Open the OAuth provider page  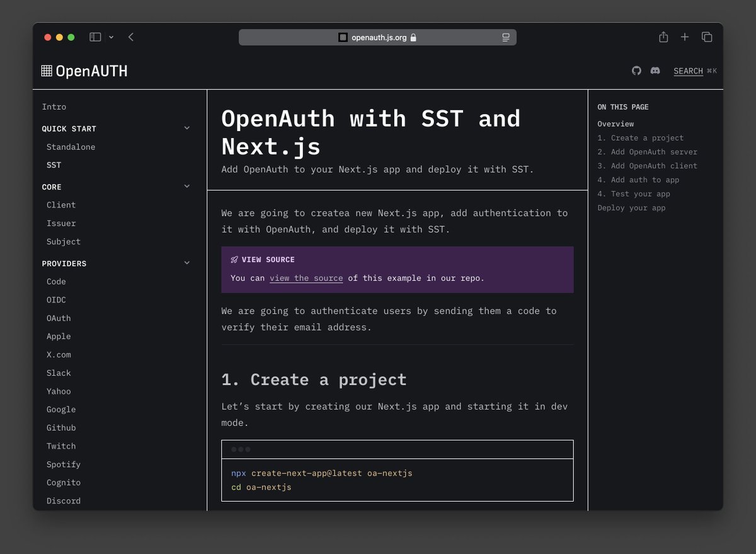(x=59, y=318)
